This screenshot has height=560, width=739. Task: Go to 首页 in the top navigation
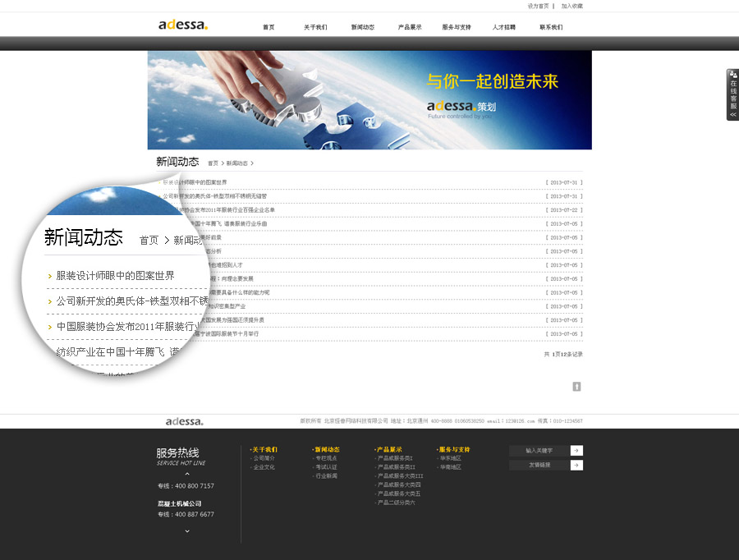pyautogui.click(x=269, y=27)
